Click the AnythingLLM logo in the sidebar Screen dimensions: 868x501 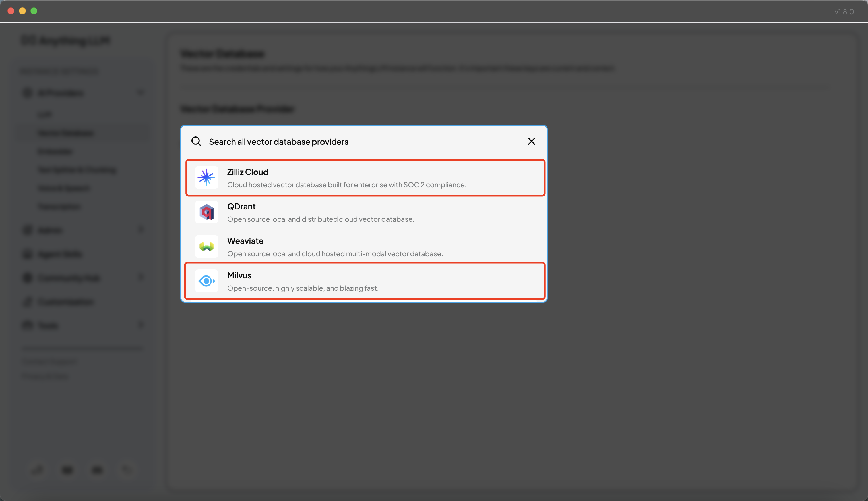65,41
